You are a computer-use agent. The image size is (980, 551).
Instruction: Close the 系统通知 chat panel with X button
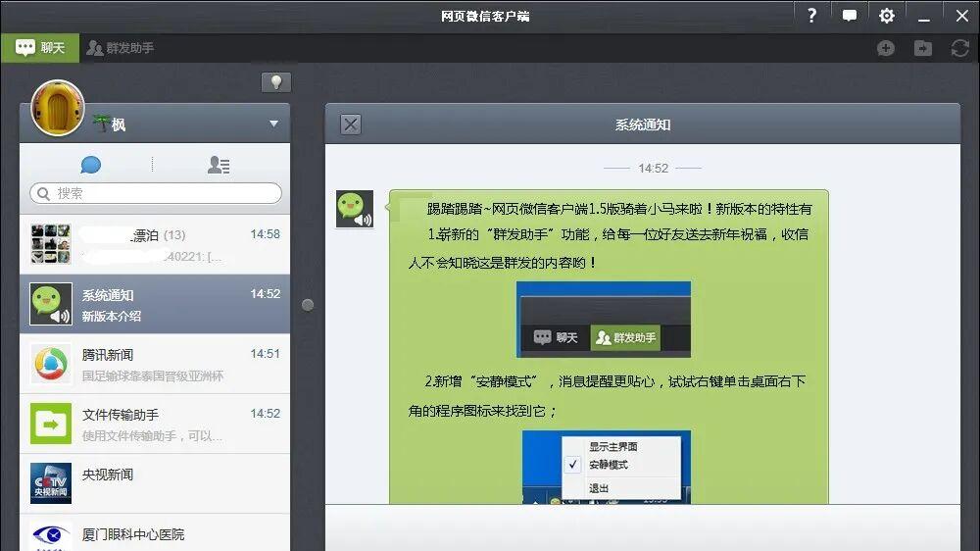coord(351,125)
